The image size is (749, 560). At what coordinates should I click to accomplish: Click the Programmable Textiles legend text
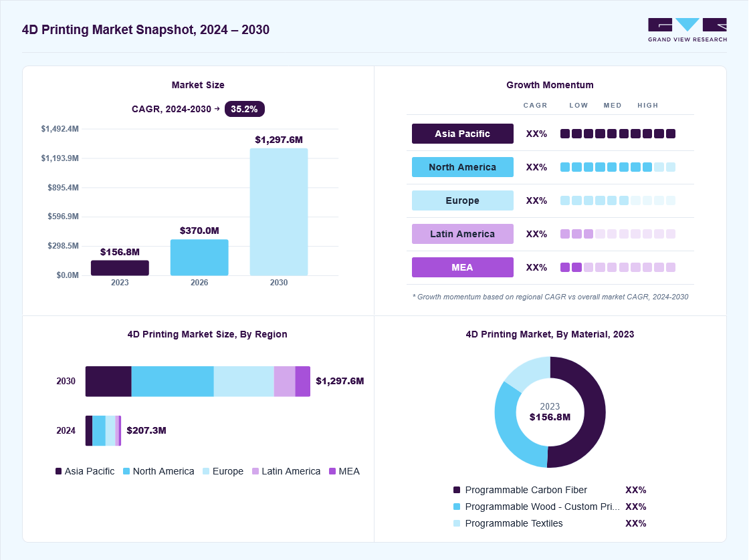click(514, 523)
